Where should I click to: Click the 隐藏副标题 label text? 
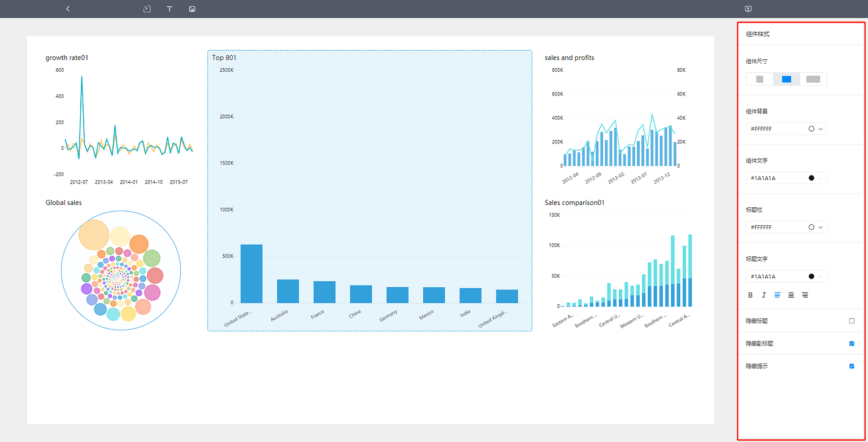pos(760,343)
